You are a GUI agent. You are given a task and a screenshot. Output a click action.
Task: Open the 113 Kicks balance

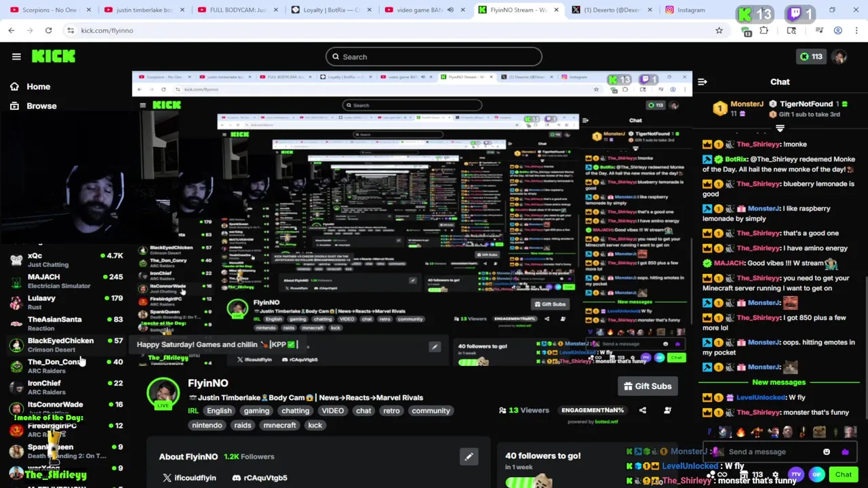(x=810, y=57)
